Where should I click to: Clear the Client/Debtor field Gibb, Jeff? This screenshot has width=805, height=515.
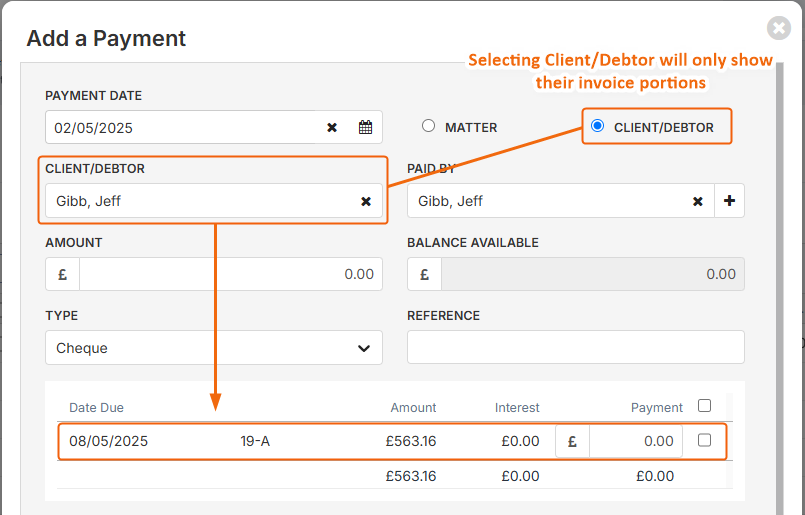(x=366, y=201)
